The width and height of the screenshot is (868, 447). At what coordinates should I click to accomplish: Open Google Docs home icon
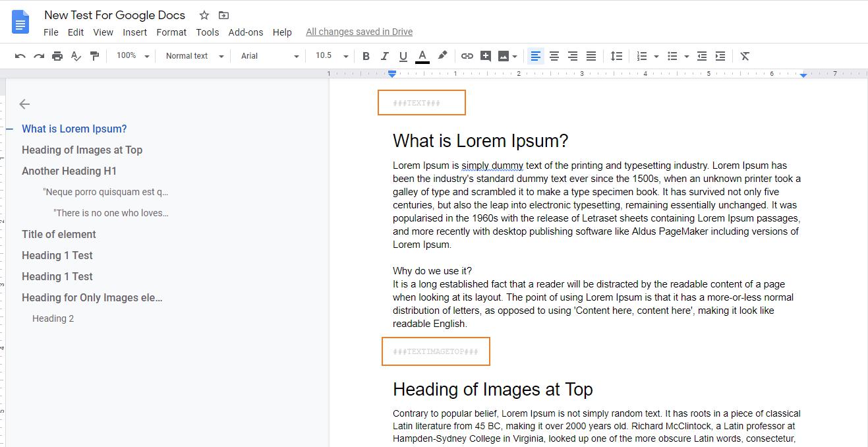[x=20, y=22]
